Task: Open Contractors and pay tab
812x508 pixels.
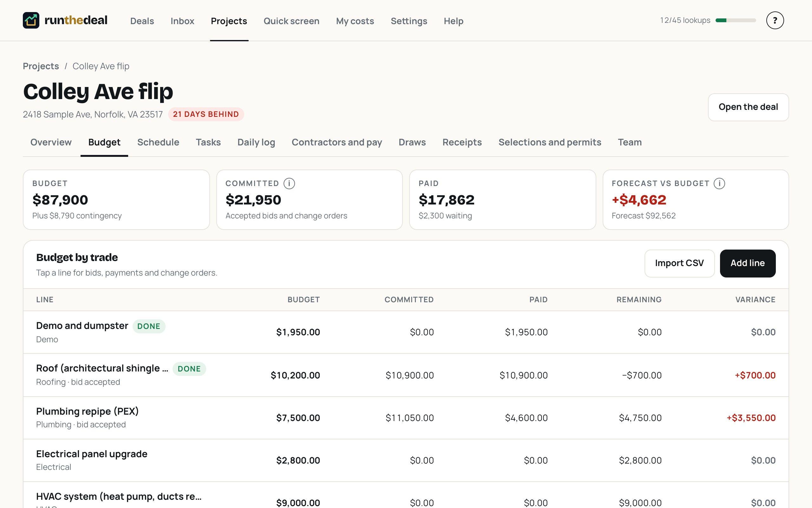Action: 337,143
